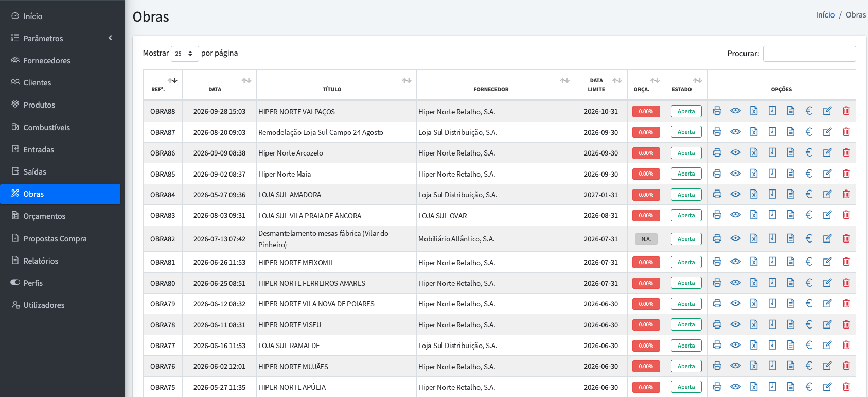Open the rows per page dropdown
868x397 pixels.
point(185,54)
